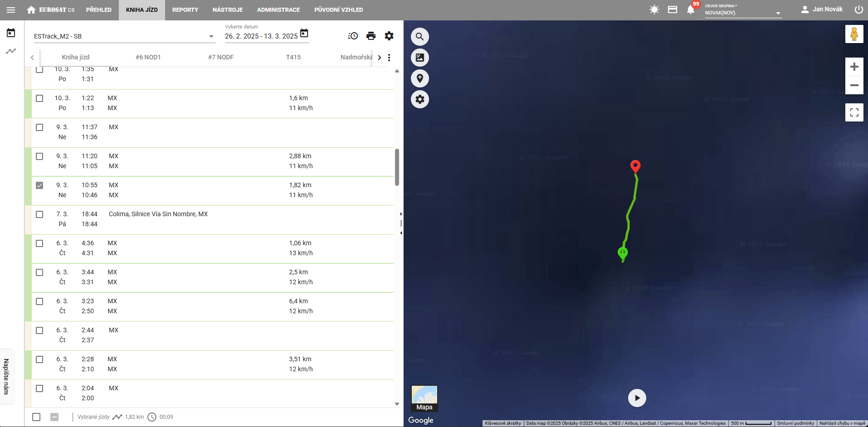The width and height of the screenshot is (868, 427).
Task: Click the map image layer button
Action: 420,58
